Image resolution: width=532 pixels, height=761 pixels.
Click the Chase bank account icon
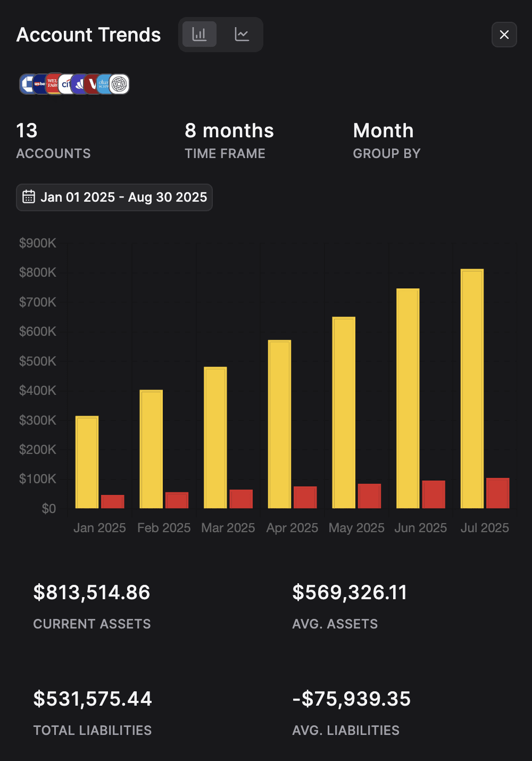(27, 84)
